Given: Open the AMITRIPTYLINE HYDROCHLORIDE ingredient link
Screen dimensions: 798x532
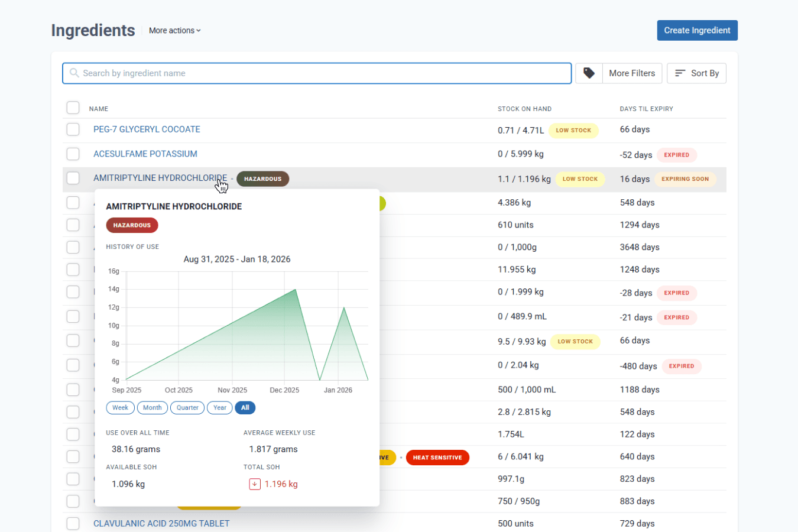Looking at the screenshot, I should (x=160, y=178).
